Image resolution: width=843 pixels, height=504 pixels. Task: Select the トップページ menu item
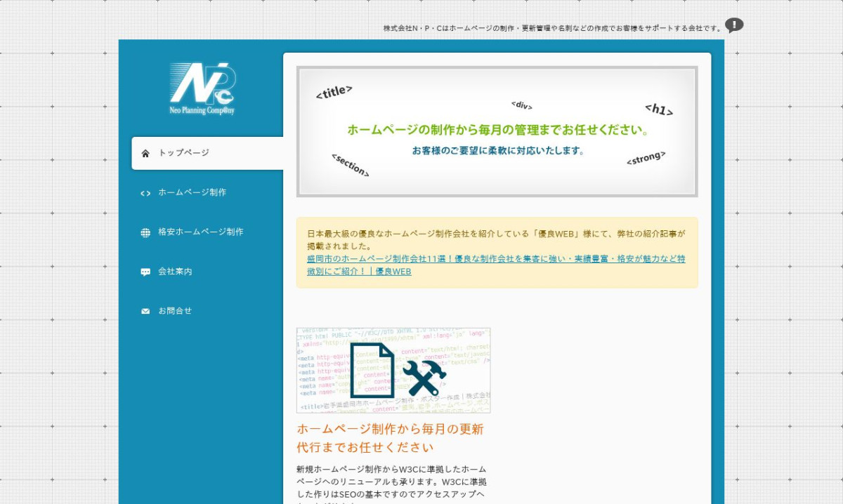click(183, 153)
